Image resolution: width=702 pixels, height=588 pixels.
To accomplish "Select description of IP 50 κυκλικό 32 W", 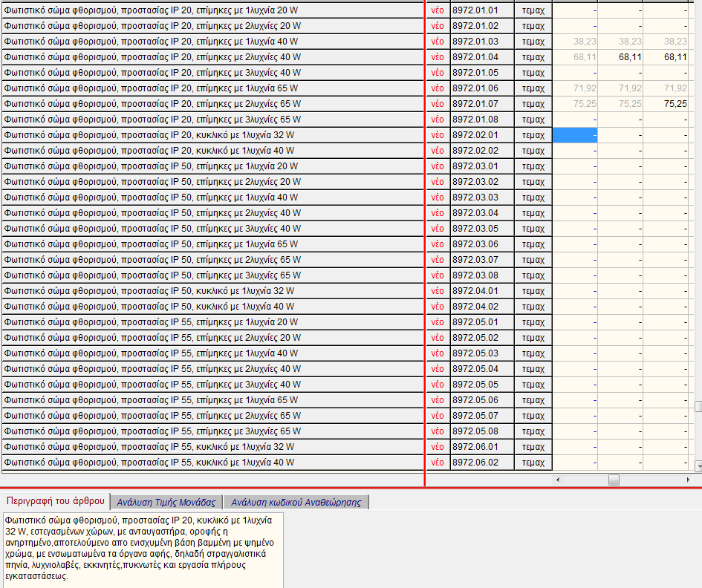I will click(x=149, y=290).
